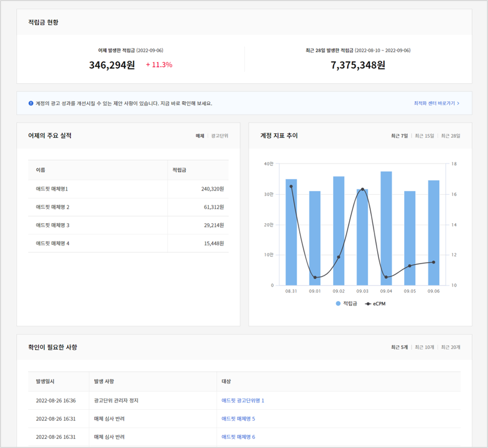
Task: Toggle the eCPM legend line marker
Action: [368, 304]
